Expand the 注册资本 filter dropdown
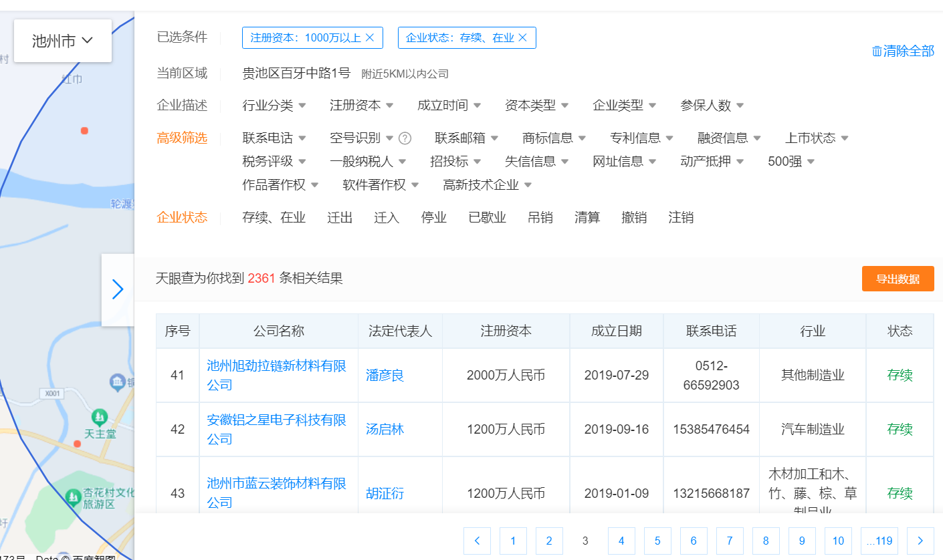943x560 pixels. (x=362, y=105)
